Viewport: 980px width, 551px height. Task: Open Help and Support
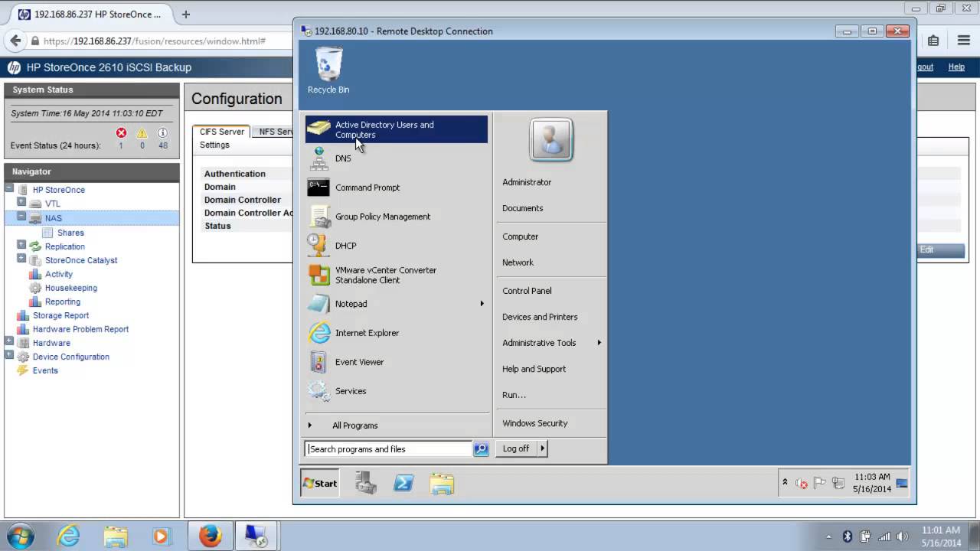coord(534,369)
